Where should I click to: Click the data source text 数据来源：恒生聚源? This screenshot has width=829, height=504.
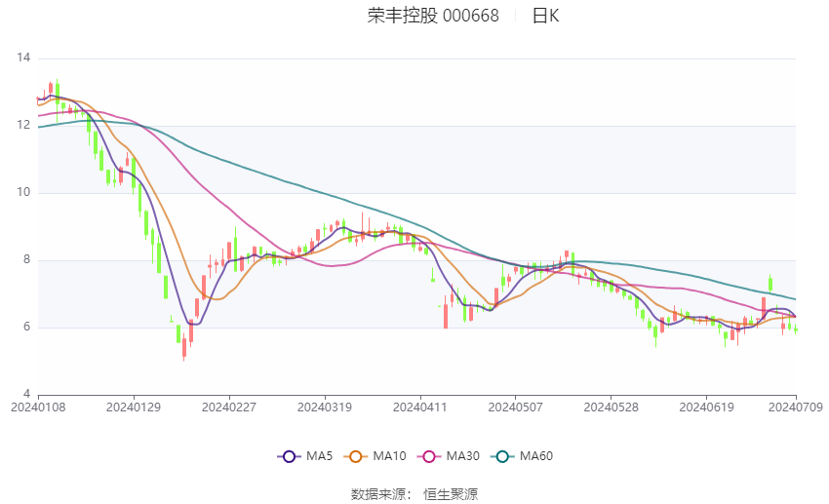(414, 494)
